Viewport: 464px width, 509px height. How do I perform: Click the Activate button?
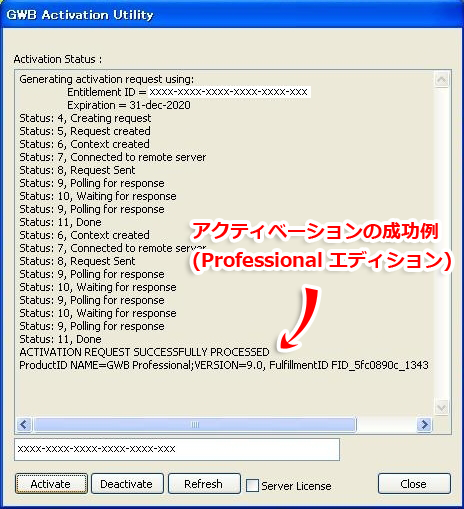point(51,484)
